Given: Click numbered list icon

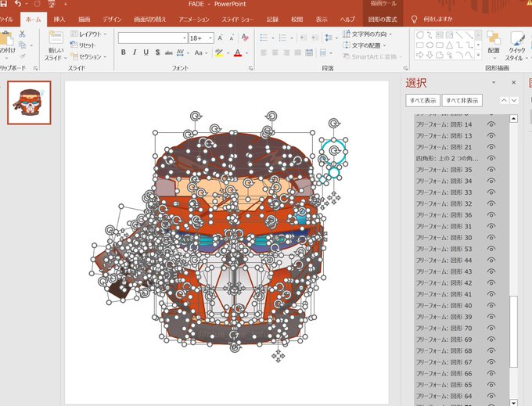Looking at the screenshot, I should [x=282, y=38].
